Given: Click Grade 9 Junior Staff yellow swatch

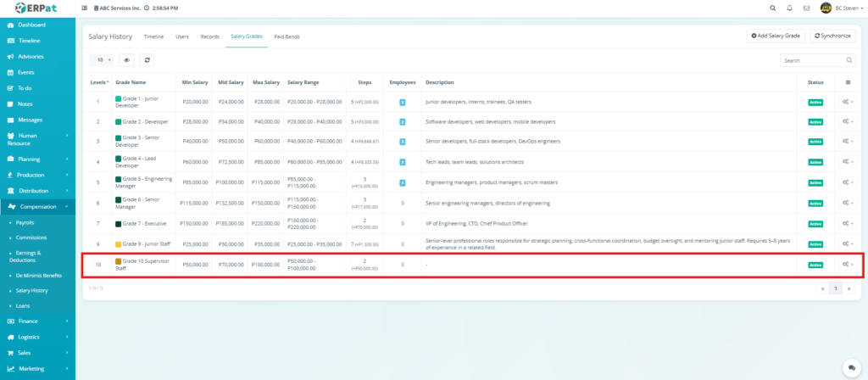Looking at the screenshot, I should click(119, 243).
